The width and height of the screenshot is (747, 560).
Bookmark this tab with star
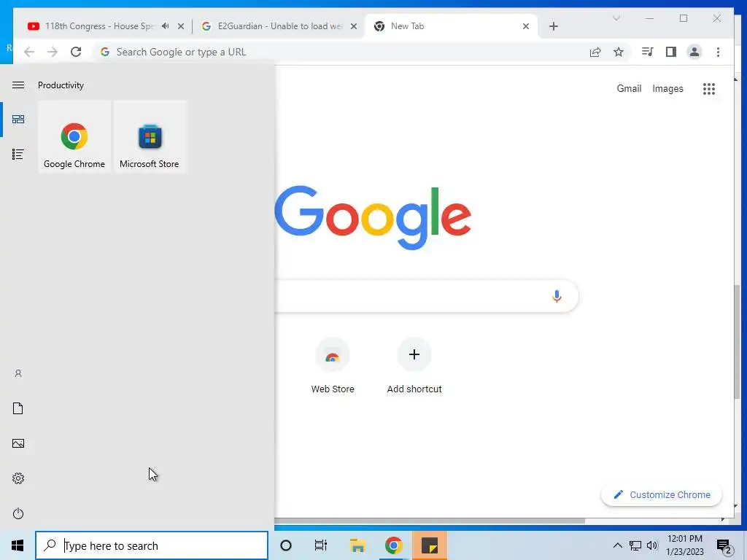click(619, 52)
